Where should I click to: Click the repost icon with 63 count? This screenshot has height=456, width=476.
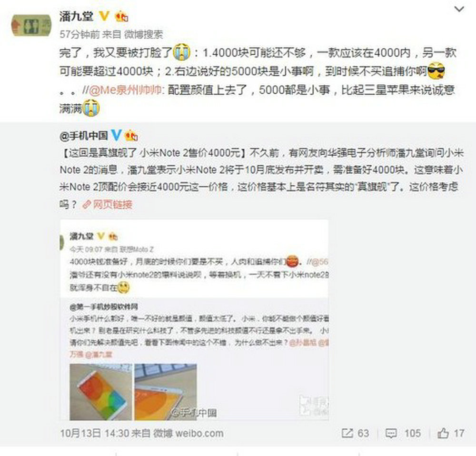(347, 433)
